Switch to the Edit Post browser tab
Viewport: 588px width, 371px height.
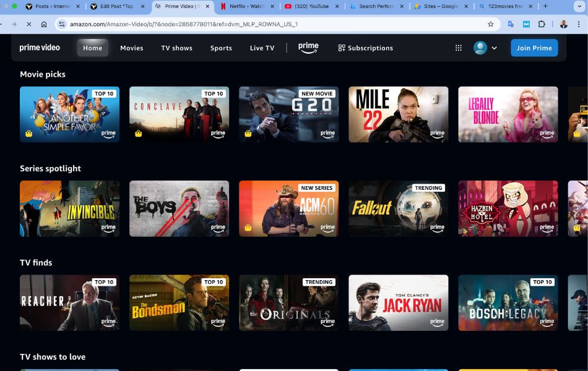pos(116,6)
